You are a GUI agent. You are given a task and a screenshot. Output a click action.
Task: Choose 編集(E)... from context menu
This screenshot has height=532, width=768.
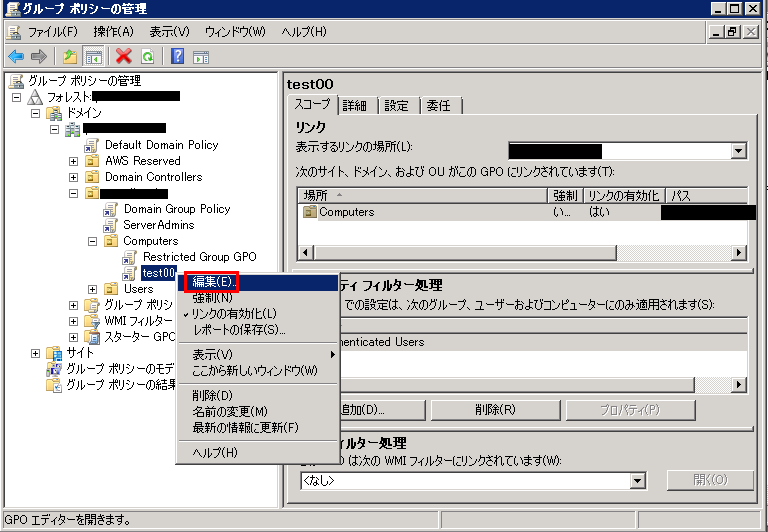click(258, 282)
